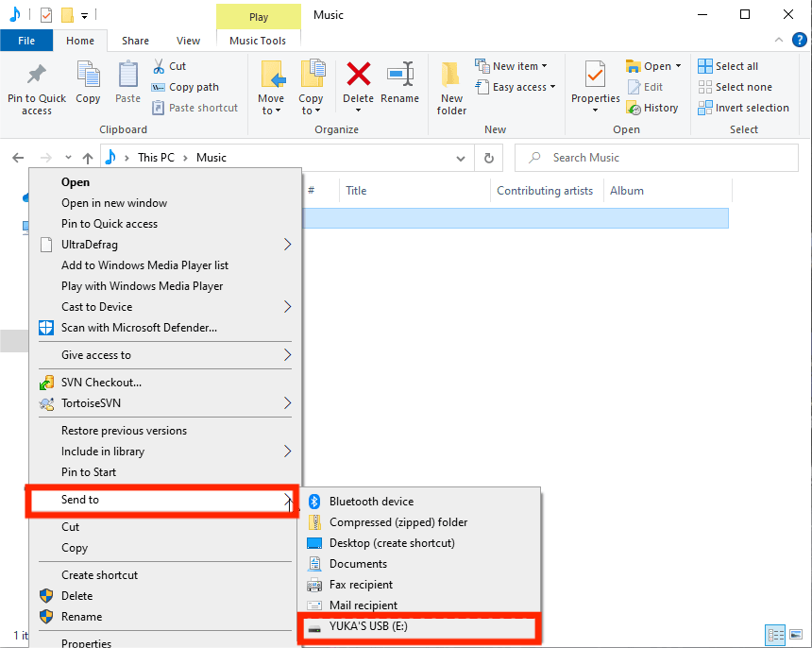Choose Pin to Quick access menu entry
Image resolution: width=812 pixels, height=648 pixels.
pos(164,224)
